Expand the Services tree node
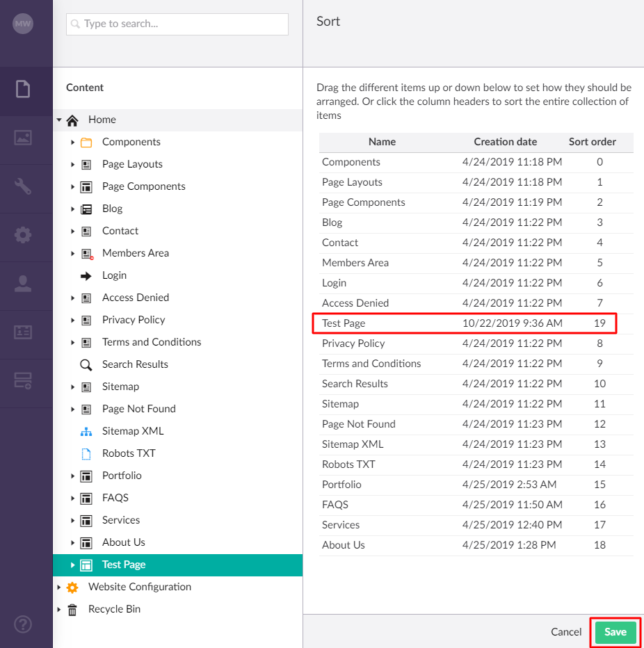644x648 pixels. tap(73, 520)
